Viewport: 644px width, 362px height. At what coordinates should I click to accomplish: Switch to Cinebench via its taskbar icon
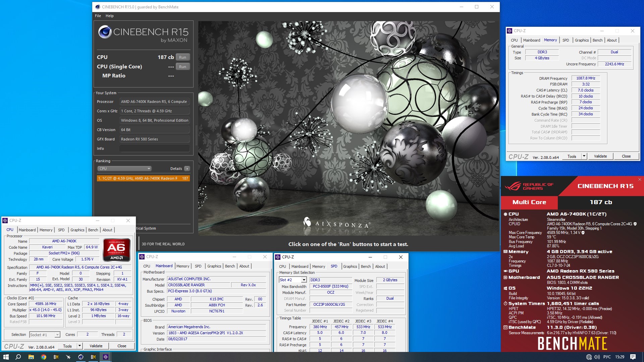81,357
